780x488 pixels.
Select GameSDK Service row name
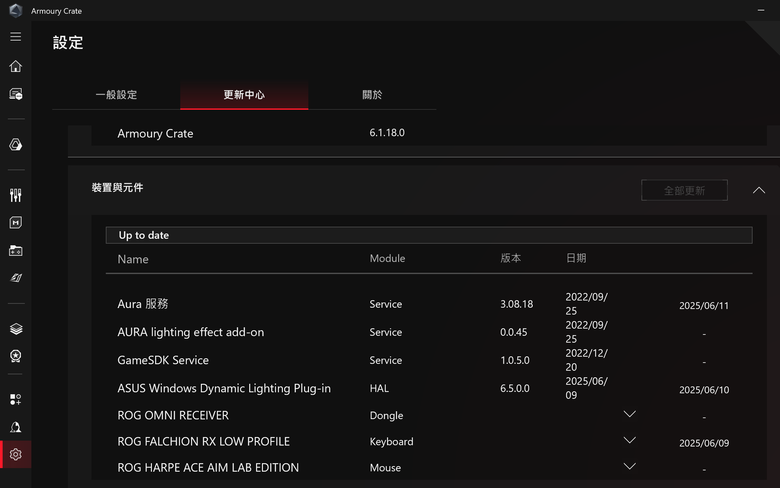click(163, 360)
